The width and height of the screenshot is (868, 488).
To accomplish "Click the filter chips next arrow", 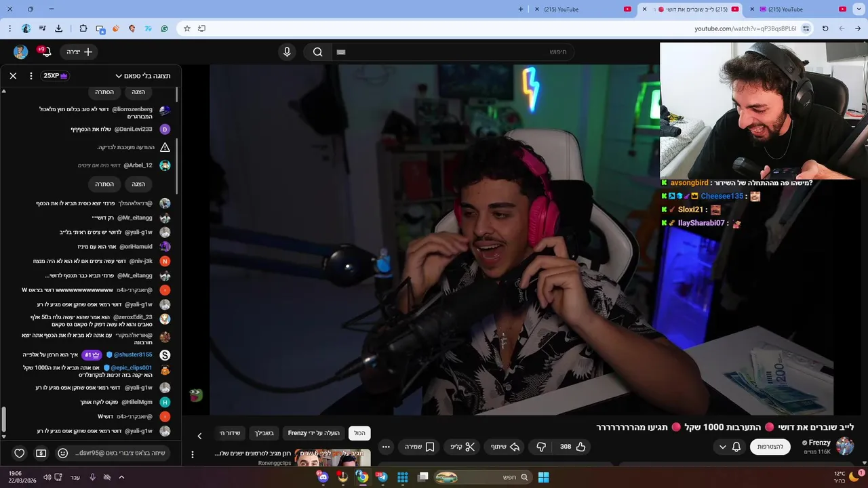I will pos(199,436).
